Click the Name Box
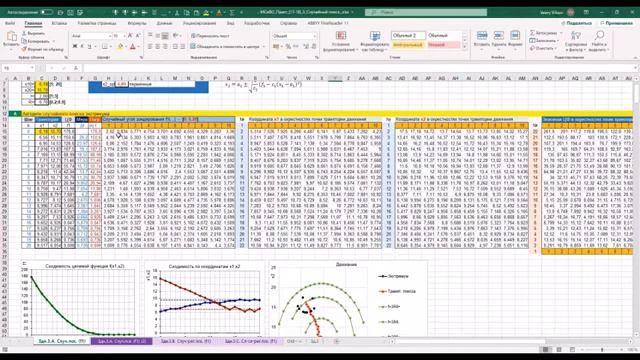 pyautogui.click(x=18, y=68)
